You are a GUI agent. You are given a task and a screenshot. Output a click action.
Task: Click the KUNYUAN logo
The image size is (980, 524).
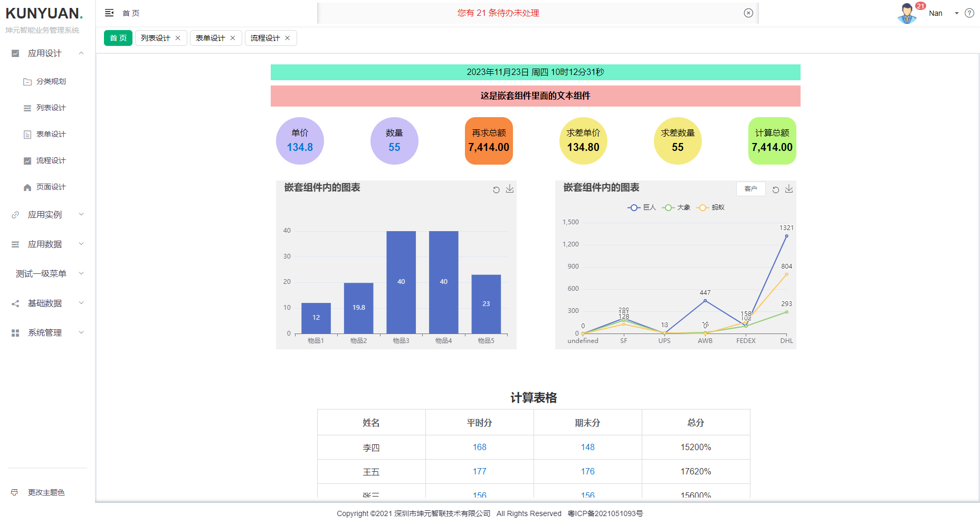[x=44, y=14]
